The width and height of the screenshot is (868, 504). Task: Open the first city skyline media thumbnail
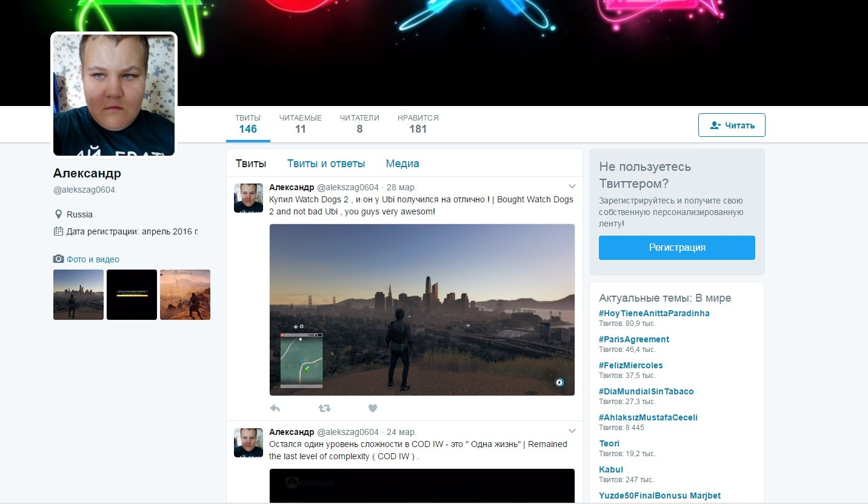(x=78, y=294)
